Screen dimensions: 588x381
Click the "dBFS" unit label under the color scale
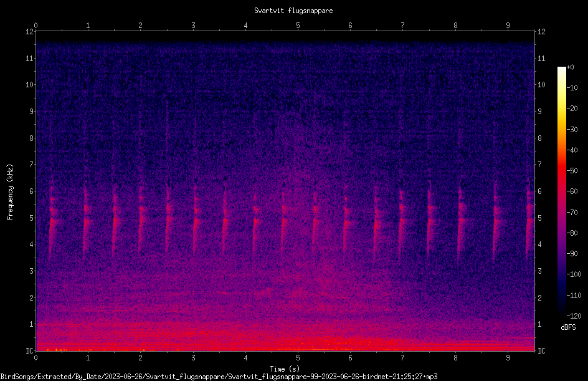[x=568, y=327]
